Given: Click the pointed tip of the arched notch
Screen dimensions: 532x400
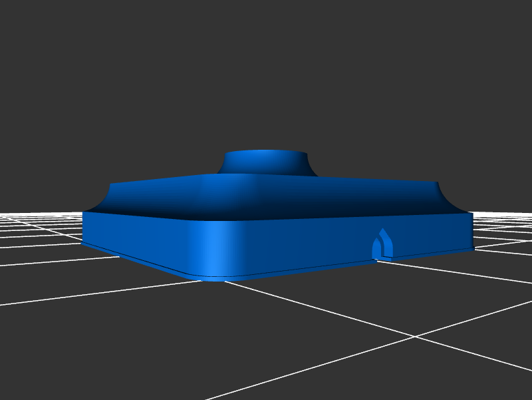Looking at the screenshot, I should point(382,230).
